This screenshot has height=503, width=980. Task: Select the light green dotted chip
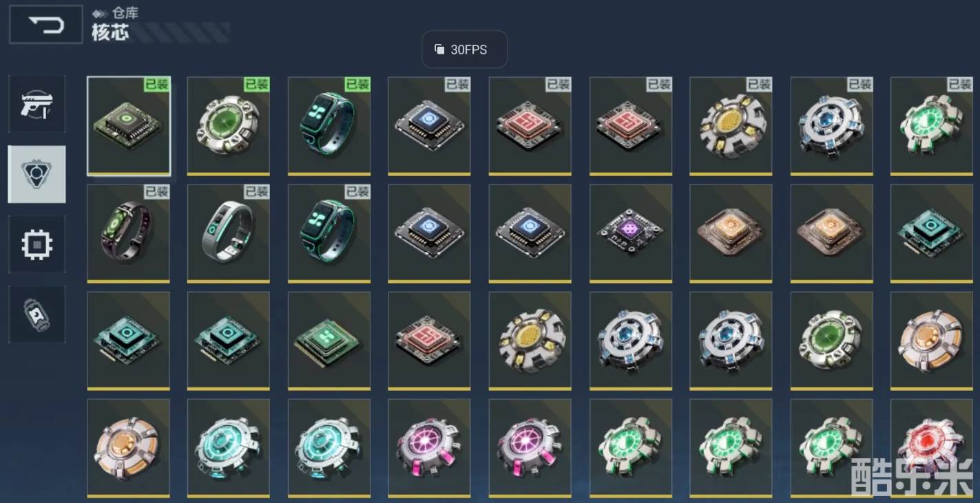(x=329, y=341)
